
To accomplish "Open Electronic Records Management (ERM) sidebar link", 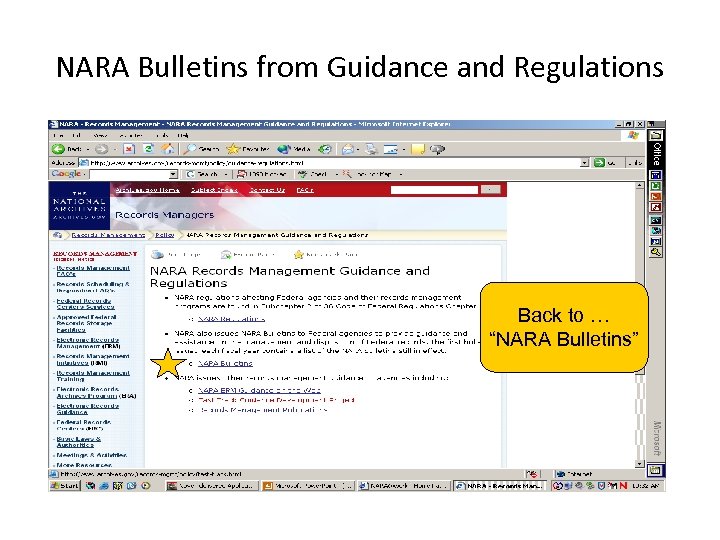I will click(88, 343).
